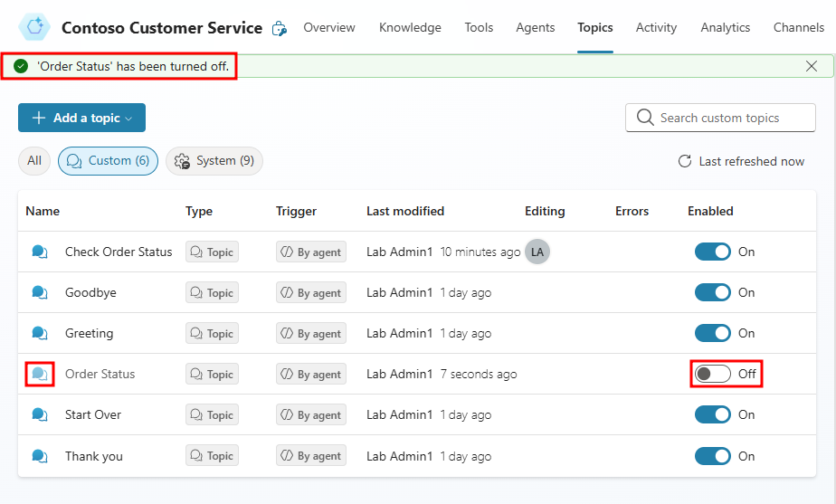Click By agent trigger badge in Thank you row
This screenshot has height=504, width=836.
point(311,456)
